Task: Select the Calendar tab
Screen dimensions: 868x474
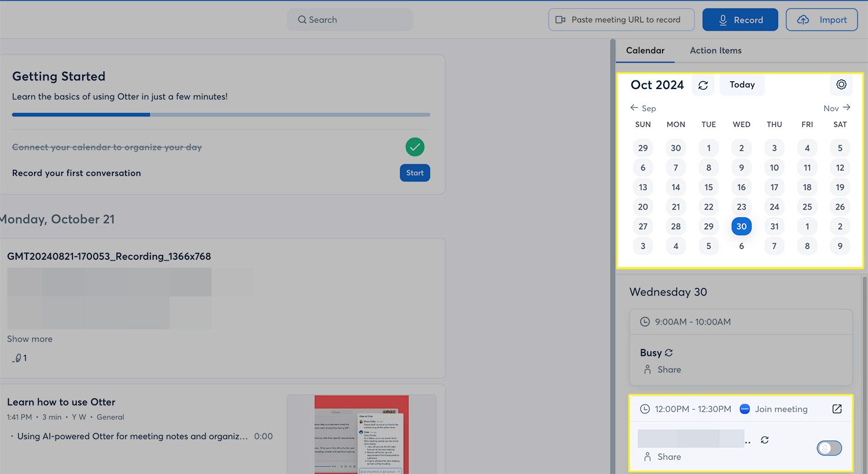Action: pyautogui.click(x=645, y=50)
